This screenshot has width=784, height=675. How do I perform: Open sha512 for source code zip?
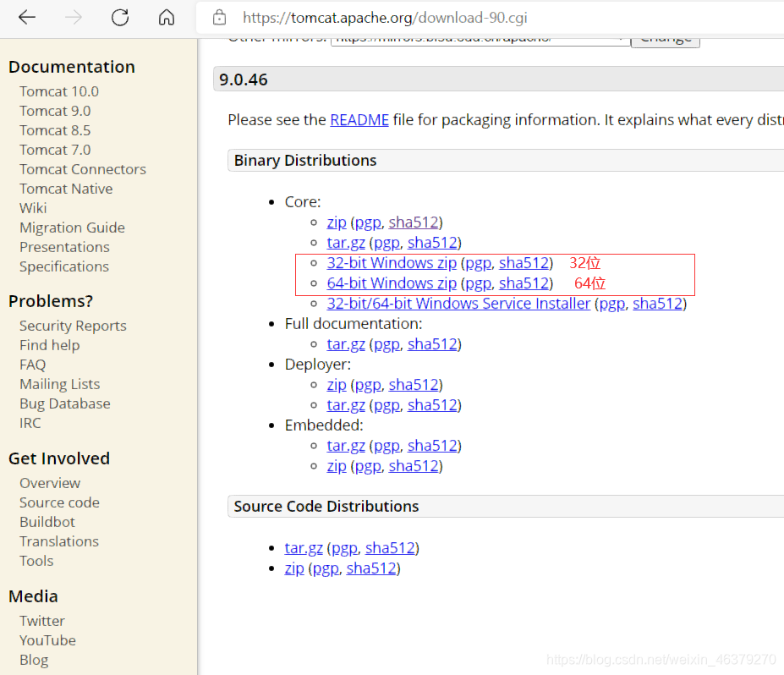pyautogui.click(x=371, y=569)
